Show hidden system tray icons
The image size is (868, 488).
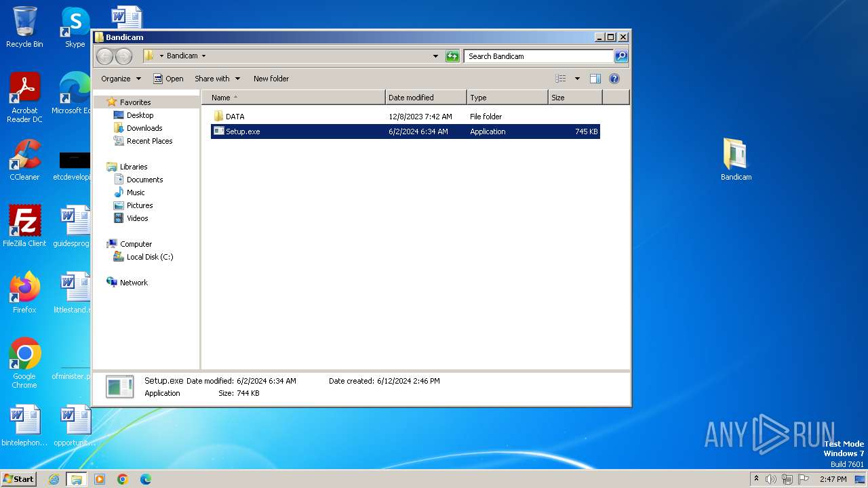(x=756, y=479)
